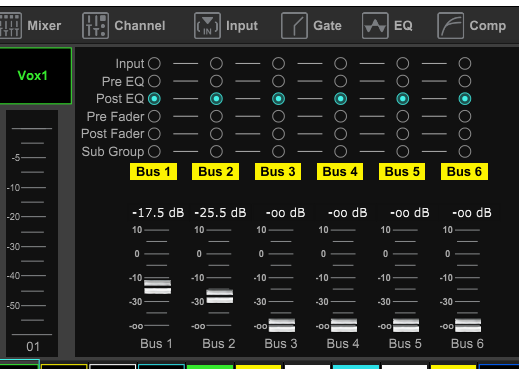Switch to the Channel tab label
The image size is (519, 369).
[x=140, y=26]
